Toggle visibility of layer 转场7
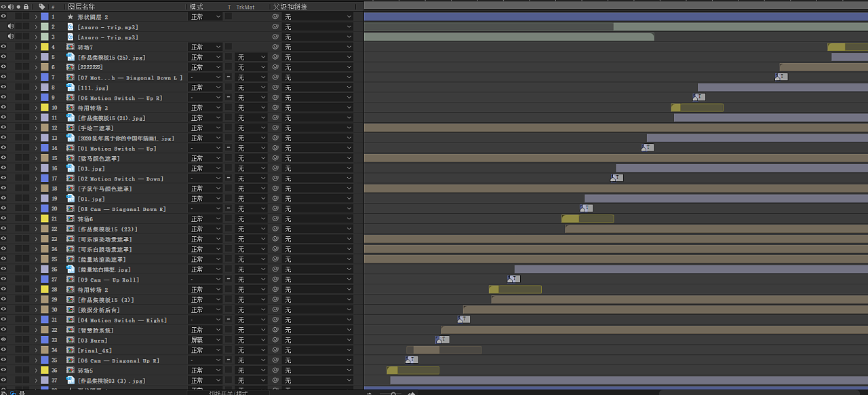Viewport: 868px width, 395px height. [3, 48]
